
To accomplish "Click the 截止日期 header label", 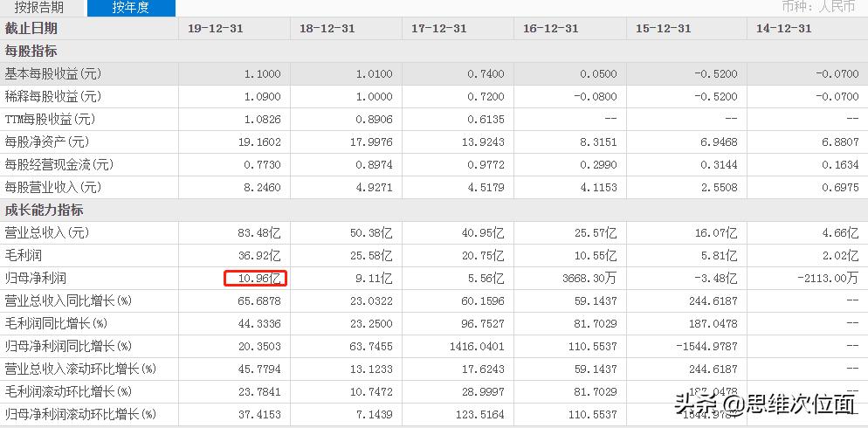I will [31, 28].
